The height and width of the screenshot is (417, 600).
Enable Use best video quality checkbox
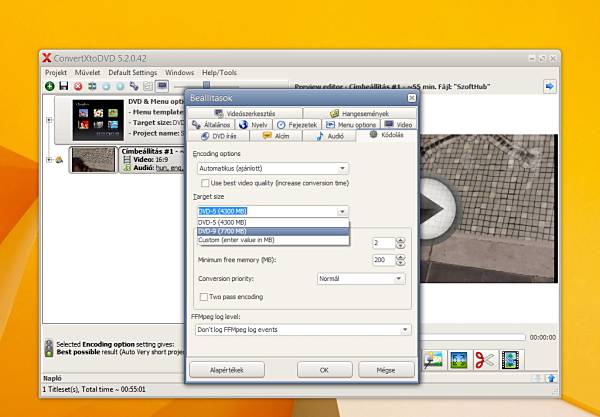pyautogui.click(x=205, y=183)
